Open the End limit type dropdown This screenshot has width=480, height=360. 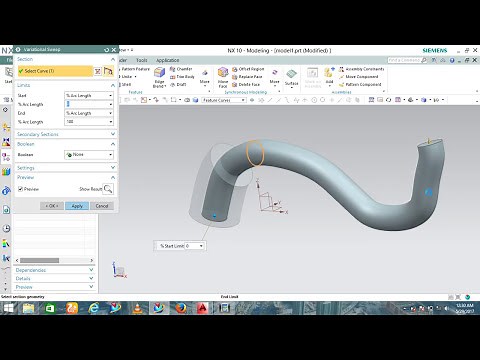pos(111,113)
